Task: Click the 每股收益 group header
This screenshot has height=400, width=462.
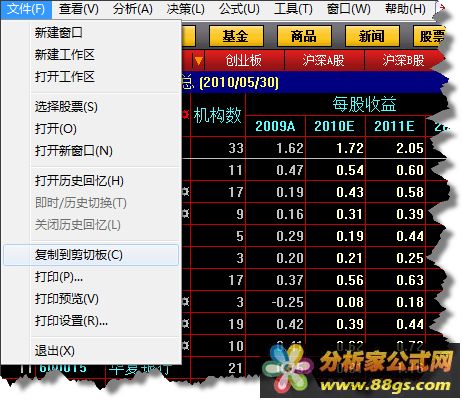Action: point(364,104)
